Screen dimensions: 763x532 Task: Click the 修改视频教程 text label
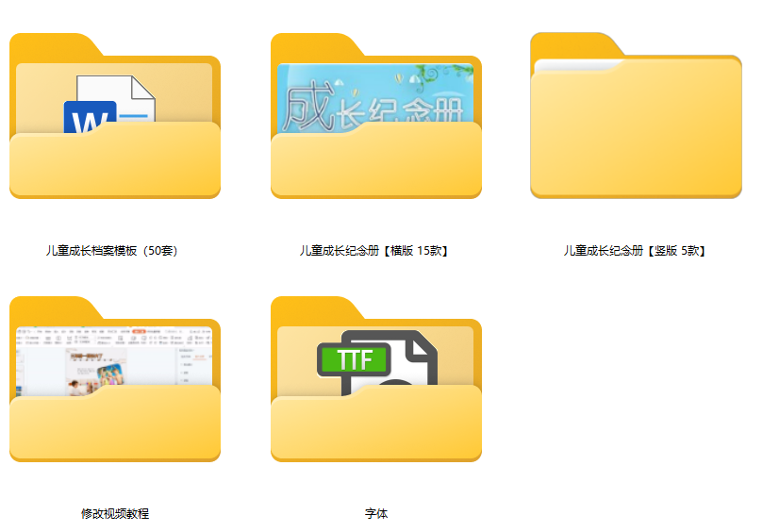pos(115,513)
